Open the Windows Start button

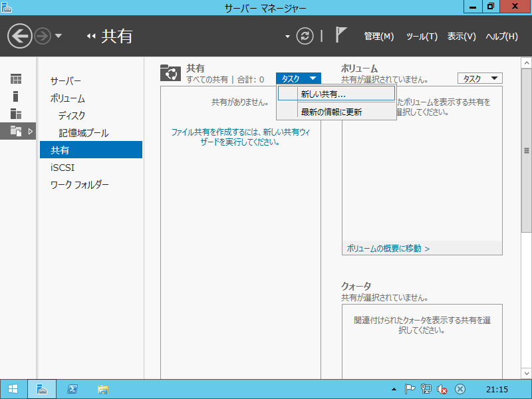click(x=13, y=389)
